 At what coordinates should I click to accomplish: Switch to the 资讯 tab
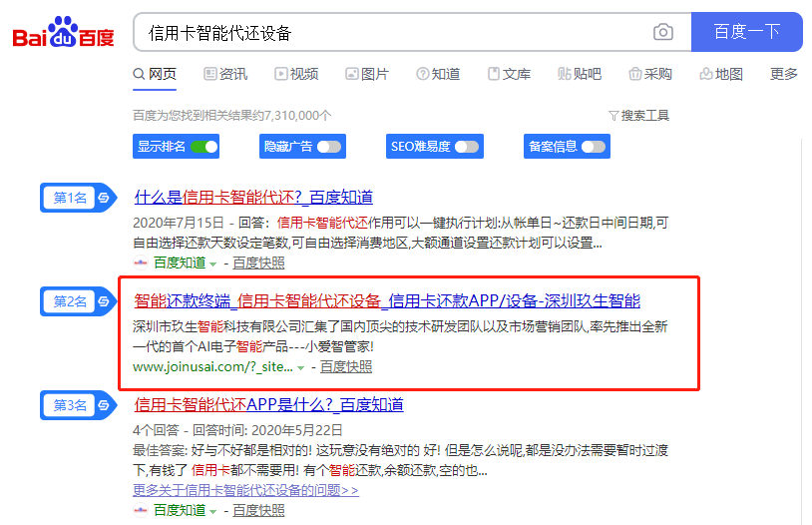(x=225, y=74)
